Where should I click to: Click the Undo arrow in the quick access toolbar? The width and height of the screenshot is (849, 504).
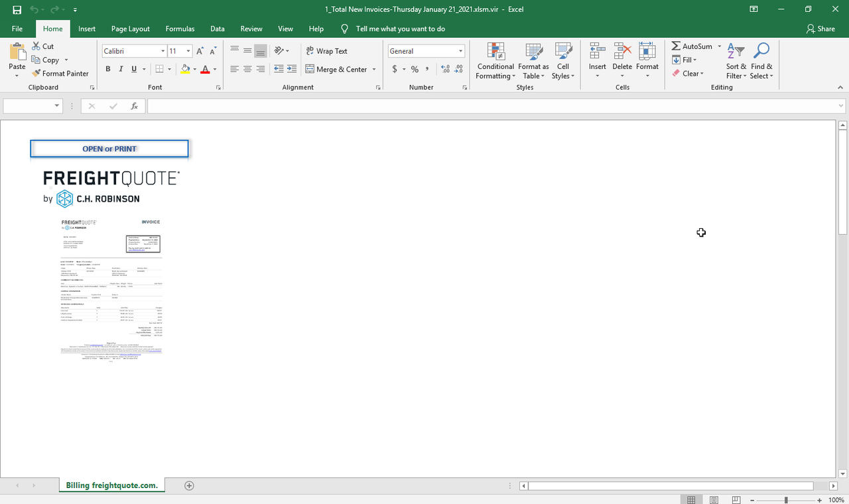pyautogui.click(x=34, y=10)
